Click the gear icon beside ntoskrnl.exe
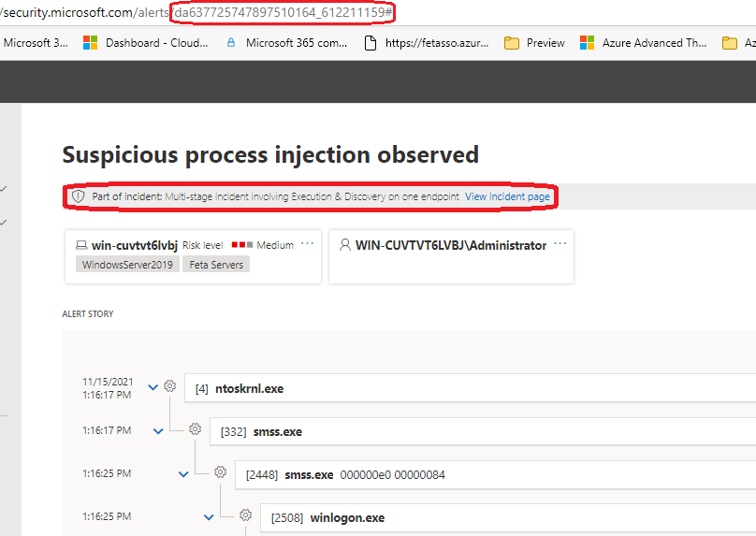Image resolution: width=756 pixels, height=536 pixels. point(169,385)
